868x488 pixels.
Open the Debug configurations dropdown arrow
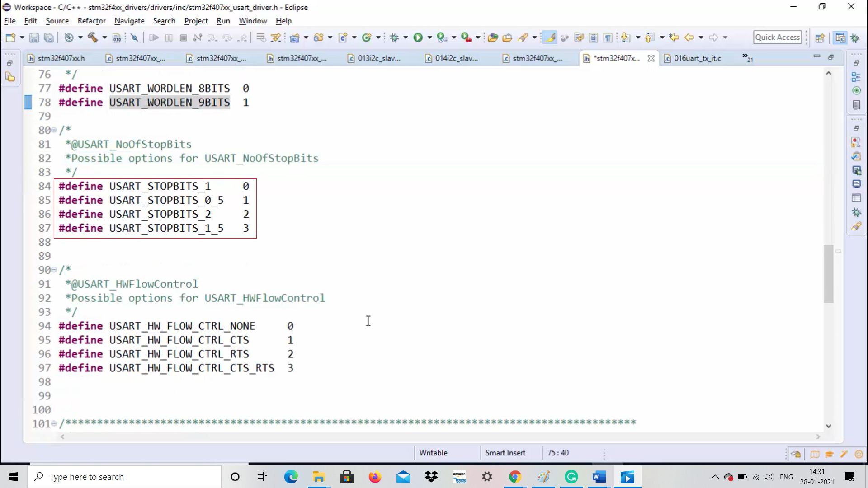coord(406,38)
